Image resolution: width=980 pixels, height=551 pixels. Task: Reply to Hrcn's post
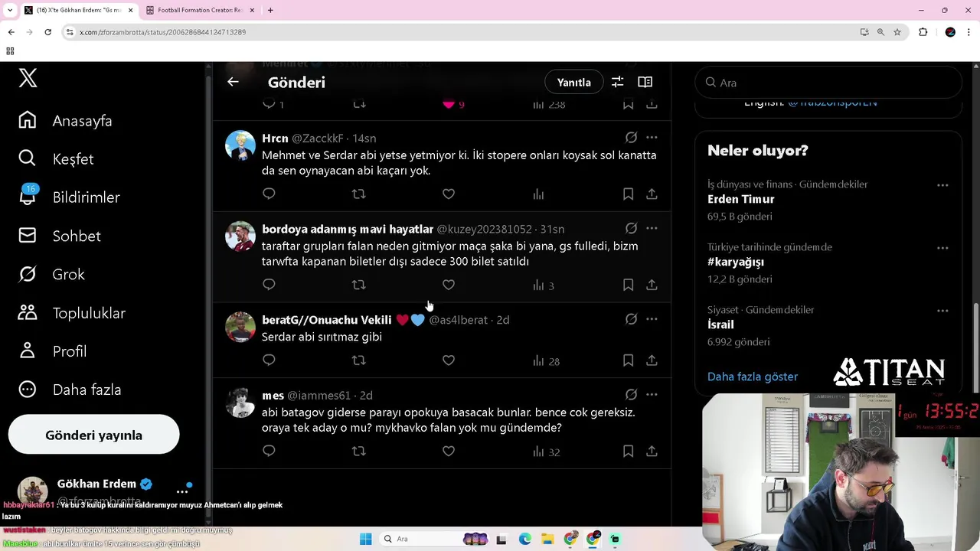point(269,194)
